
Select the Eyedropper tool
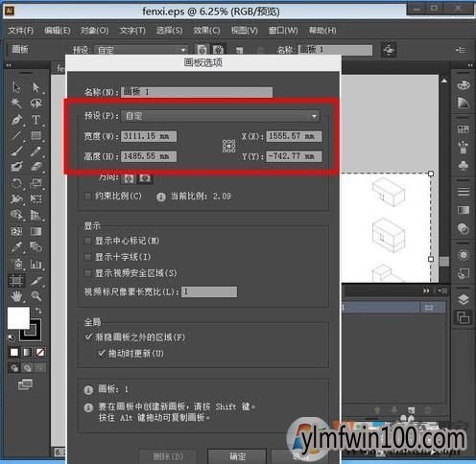pos(16,247)
